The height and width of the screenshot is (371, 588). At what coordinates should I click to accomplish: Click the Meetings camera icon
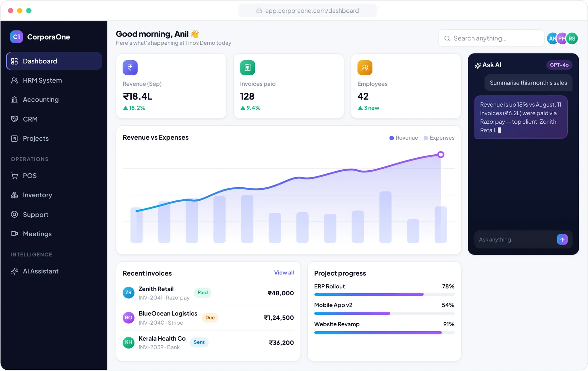14,234
